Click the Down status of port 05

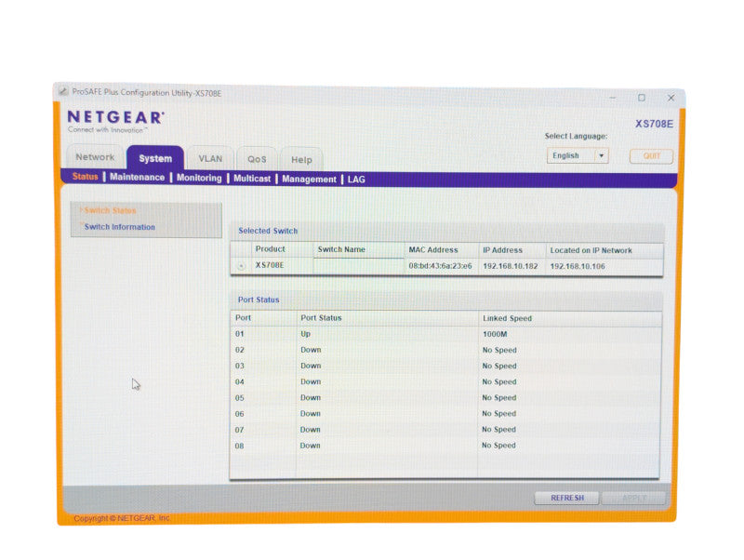(311, 398)
